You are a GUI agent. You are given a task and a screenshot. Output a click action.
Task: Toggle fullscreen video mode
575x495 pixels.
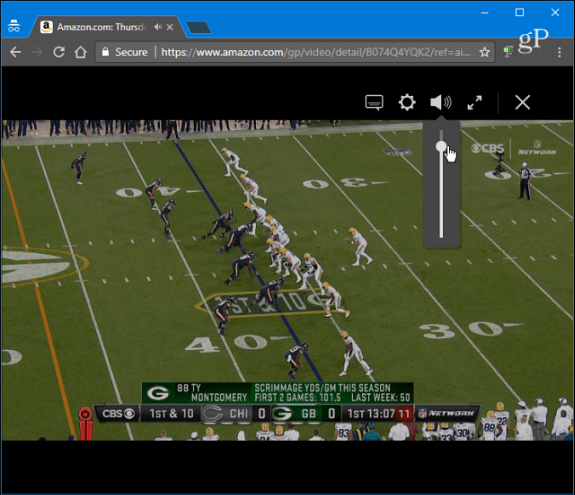tap(475, 103)
